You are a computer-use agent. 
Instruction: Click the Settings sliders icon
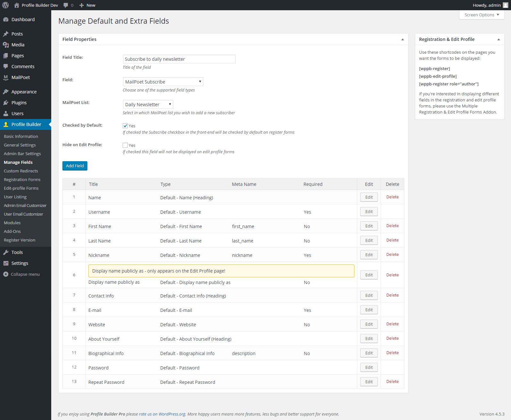click(6, 263)
